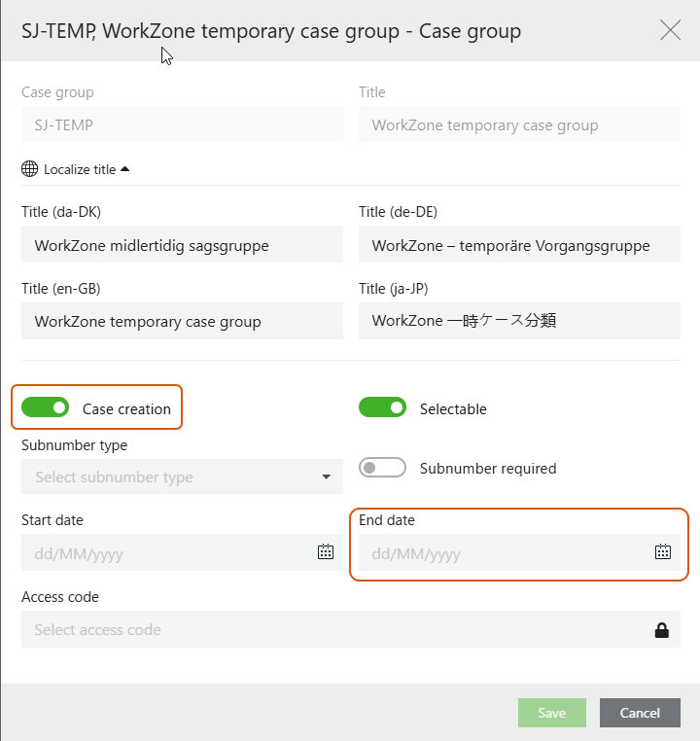Enable the Subnumber required switch
Viewport: 700px width, 741px height.
click(382, 468)
